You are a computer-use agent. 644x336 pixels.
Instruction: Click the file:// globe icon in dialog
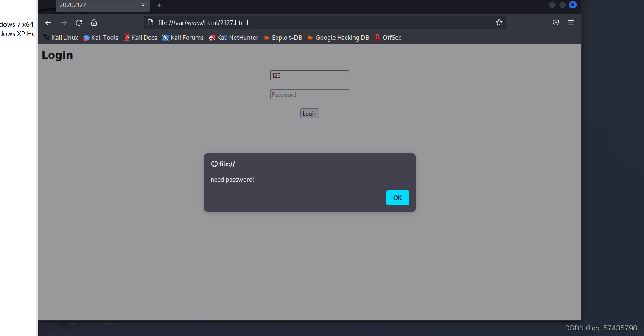(x=214, y=164)
